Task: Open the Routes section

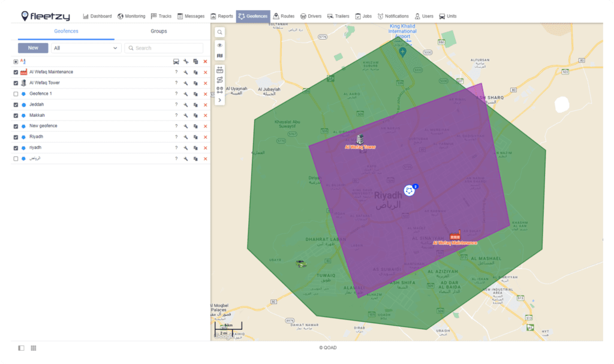Action: pos(284,16)
